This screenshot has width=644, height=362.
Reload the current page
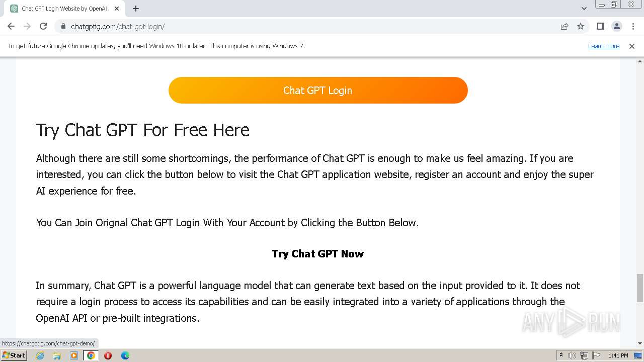coord(43,26)
